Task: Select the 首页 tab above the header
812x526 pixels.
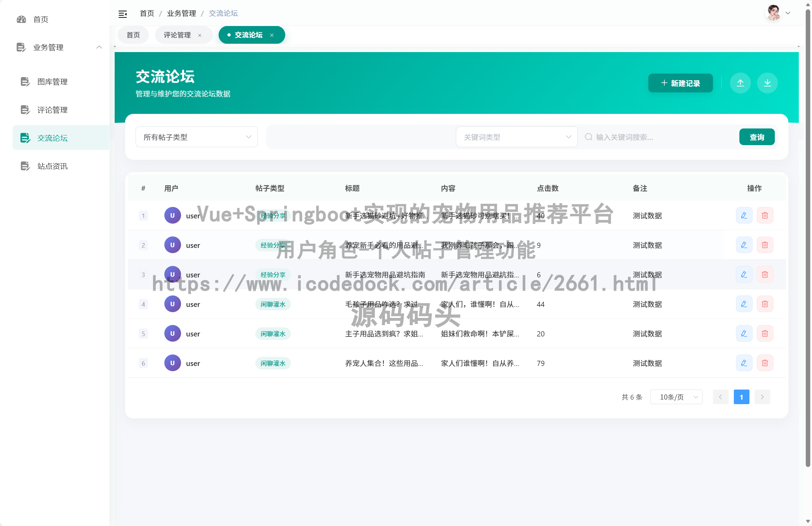Action: point(133,35)
